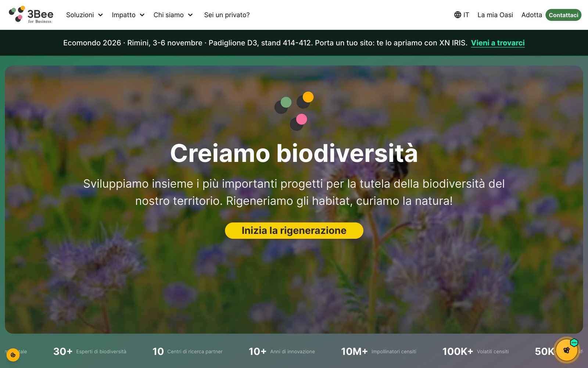Open the bee chat assistant widget

point(567,350)
